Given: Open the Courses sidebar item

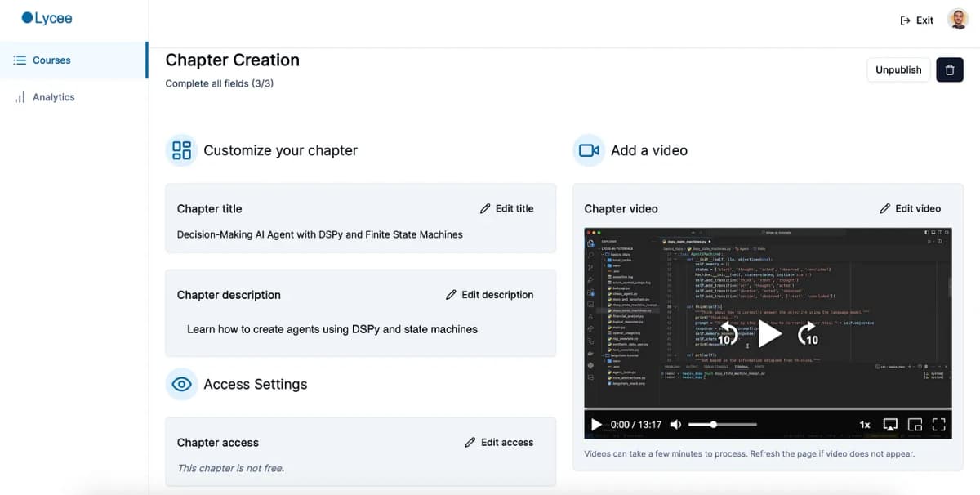Looking at the screenshot, I should coord(73,60).
